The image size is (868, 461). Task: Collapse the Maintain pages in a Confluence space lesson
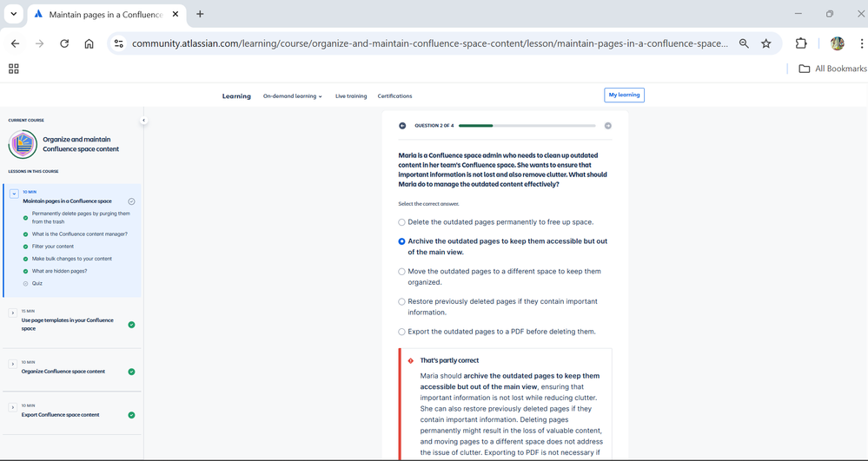15,194
